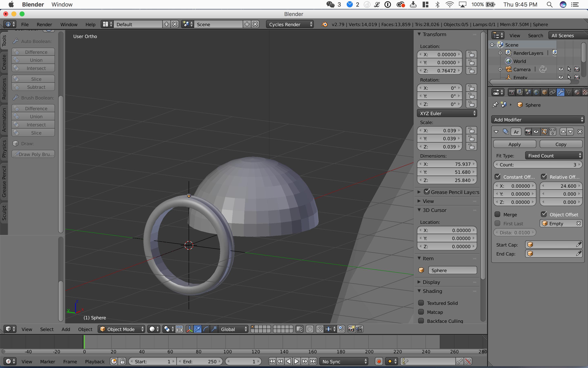Open the Material properties tab (sphere icon)
The image size is (588, 368).
coord(577,92)
